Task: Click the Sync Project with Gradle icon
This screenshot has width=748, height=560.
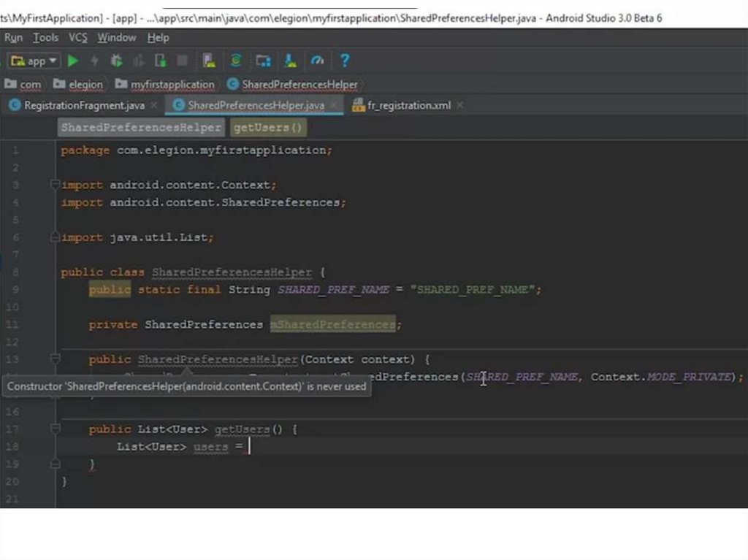Action: click(x=236, y=61)
